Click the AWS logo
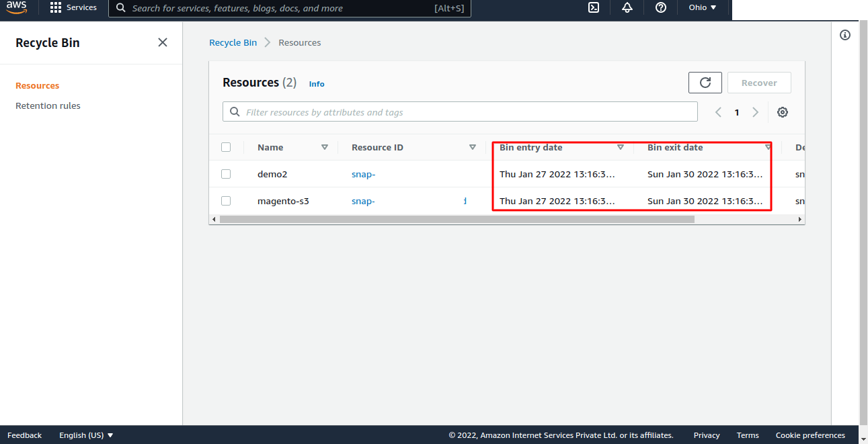The width and height of the screenshot is (868, 444). pyautogui.click(x=17, y=8)
